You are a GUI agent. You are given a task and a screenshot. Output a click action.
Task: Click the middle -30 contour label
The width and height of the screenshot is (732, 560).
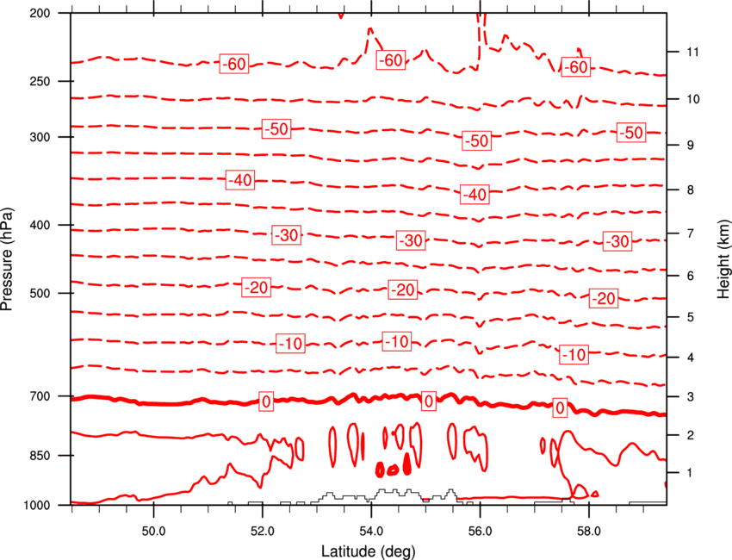point(411,240)
